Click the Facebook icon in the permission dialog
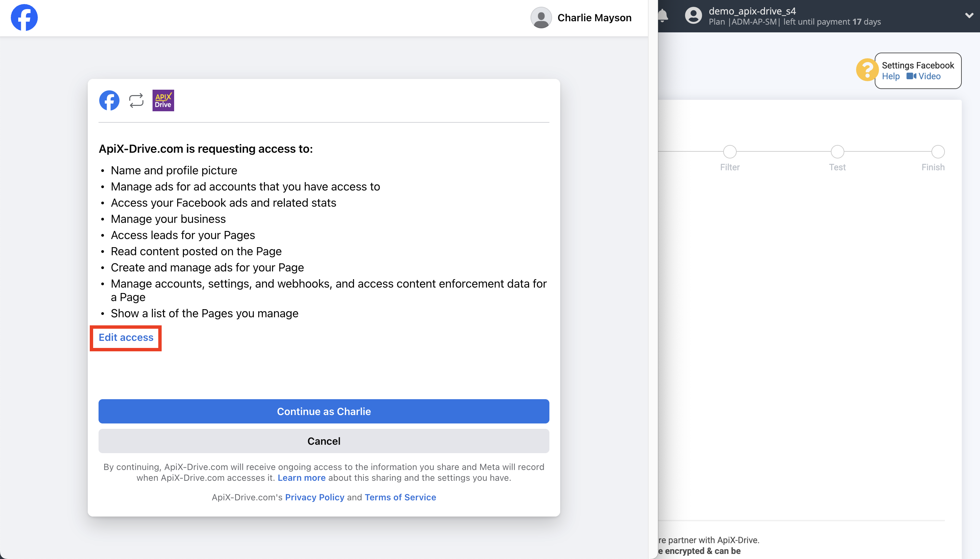The height and width of the screenshot is (559, 980). [109, 100]
